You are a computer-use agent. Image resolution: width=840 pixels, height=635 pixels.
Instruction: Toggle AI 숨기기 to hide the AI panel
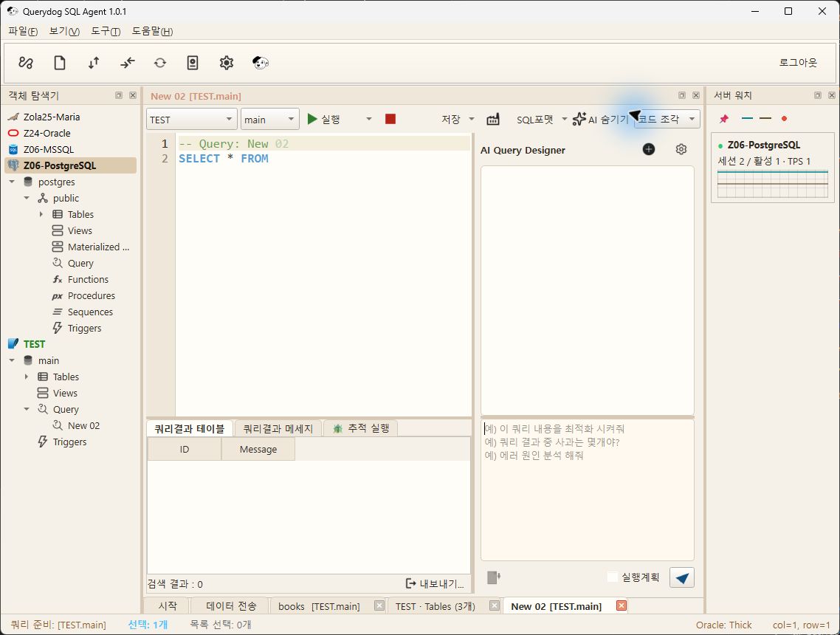(x=601, y=119)
